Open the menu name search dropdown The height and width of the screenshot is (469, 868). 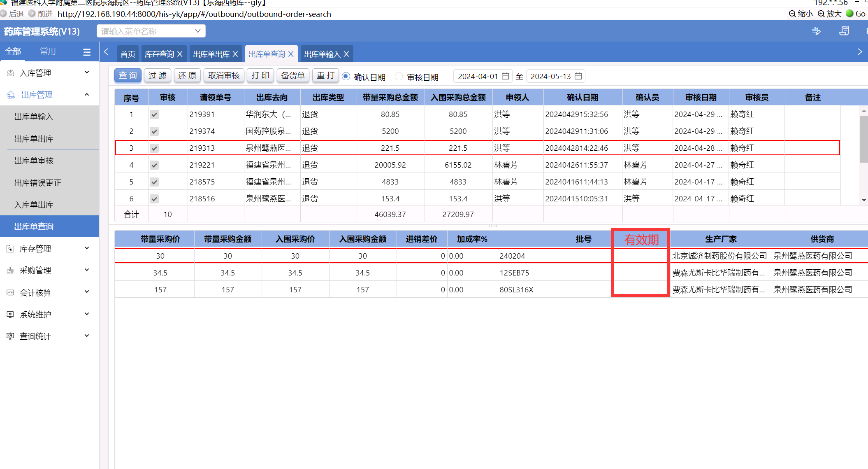point(197,31)
